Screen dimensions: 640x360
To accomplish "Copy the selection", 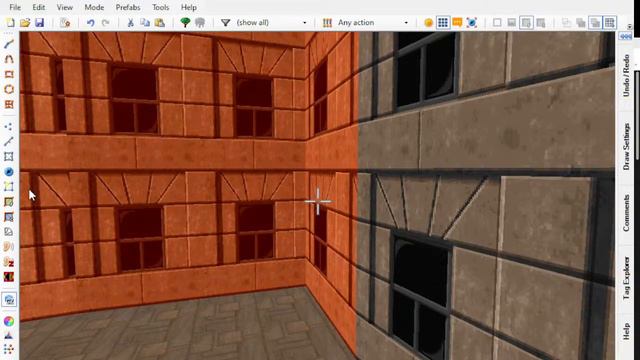I will click(x=145, y=23).
